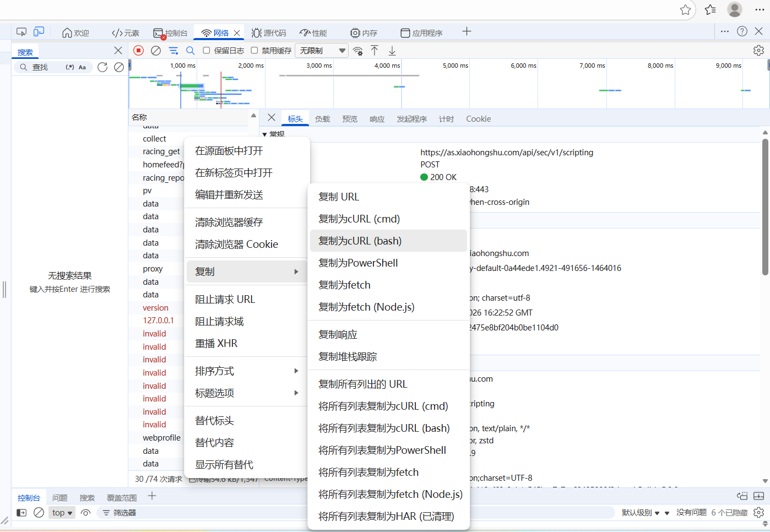The image size is (770, 532).
Task: Enable the 保留日志 checkbox
Action: coord(207,51)
